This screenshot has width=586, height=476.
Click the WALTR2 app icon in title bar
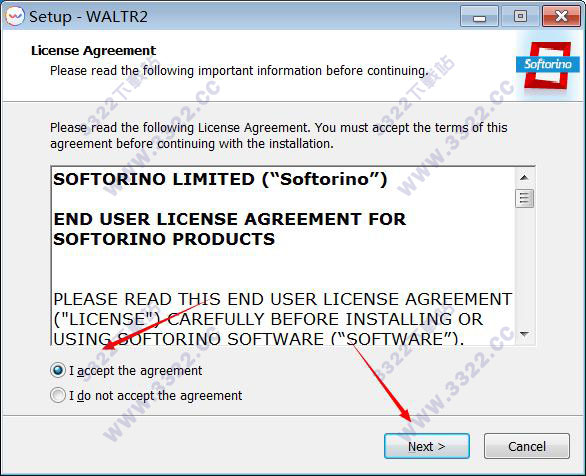coord(15,16)
